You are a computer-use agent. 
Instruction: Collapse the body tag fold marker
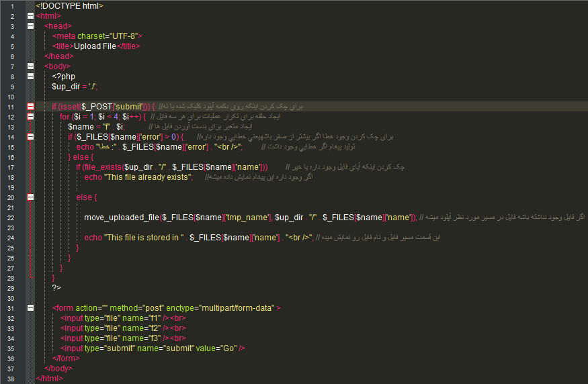click(30, 66)
